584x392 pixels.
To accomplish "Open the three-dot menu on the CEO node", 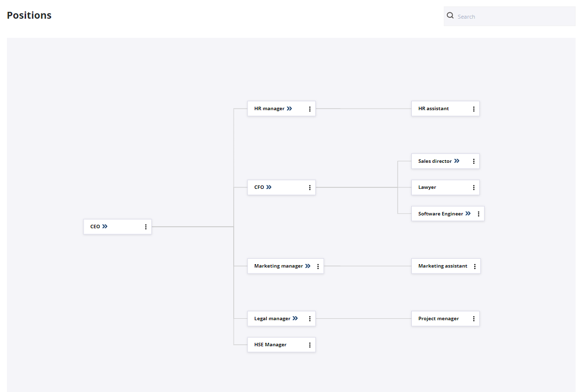I will coord(146,227).
